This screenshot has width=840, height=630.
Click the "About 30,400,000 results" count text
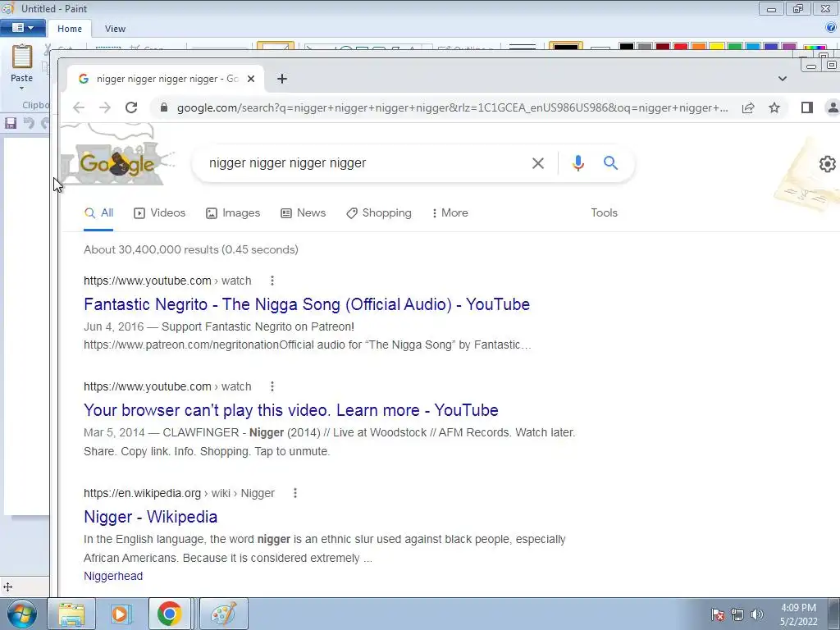190,249
